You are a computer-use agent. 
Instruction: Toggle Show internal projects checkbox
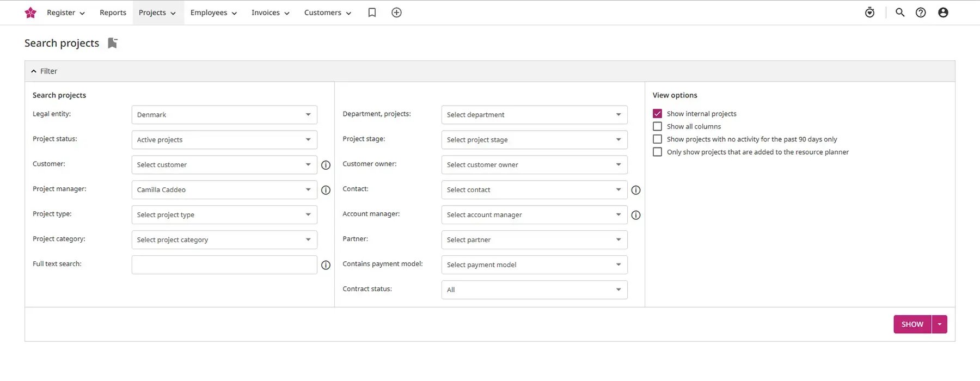[658, 114]
